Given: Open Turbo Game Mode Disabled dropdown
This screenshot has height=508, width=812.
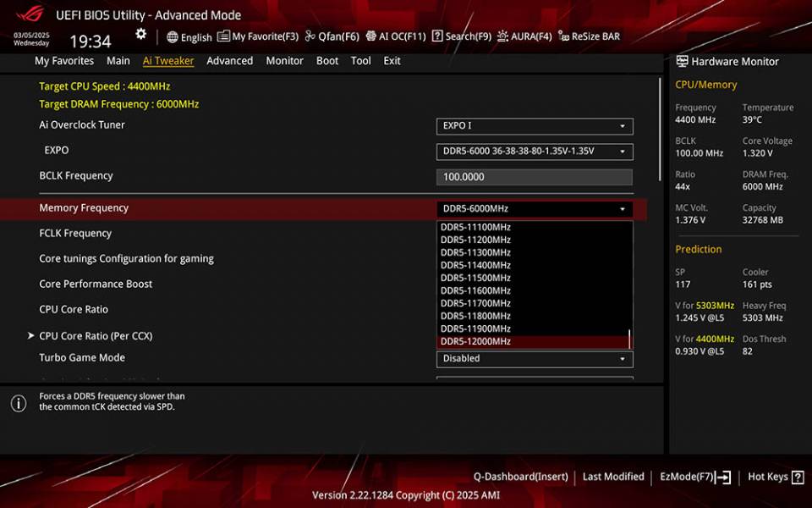Looking at the screenshot, I should 535,359.
